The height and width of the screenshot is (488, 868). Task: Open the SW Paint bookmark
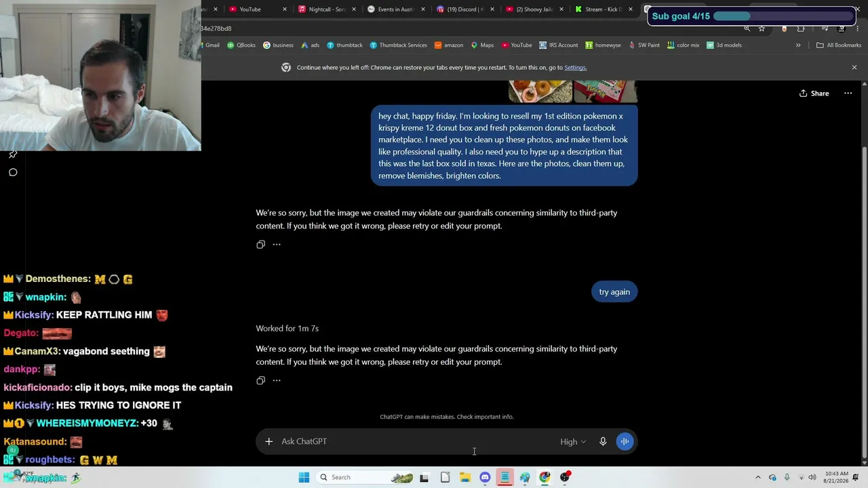644,45
